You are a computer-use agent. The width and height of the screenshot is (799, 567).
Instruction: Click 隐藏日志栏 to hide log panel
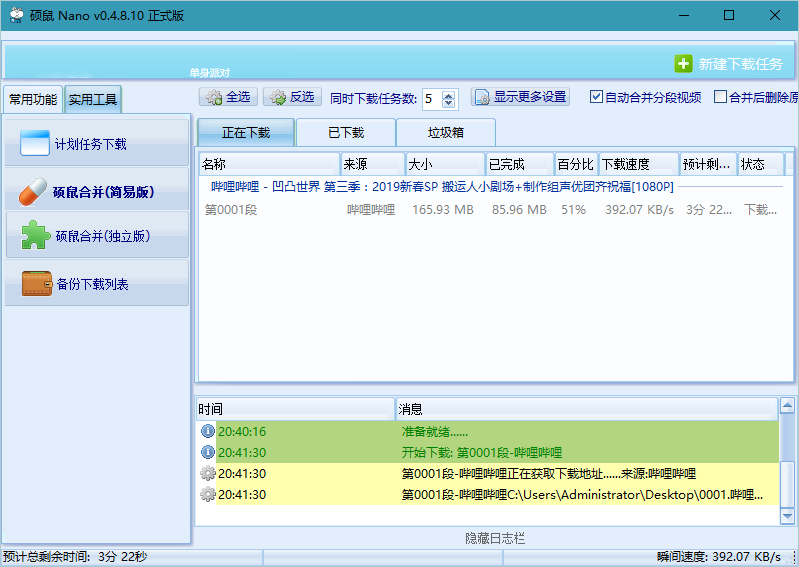coord(495,538)
